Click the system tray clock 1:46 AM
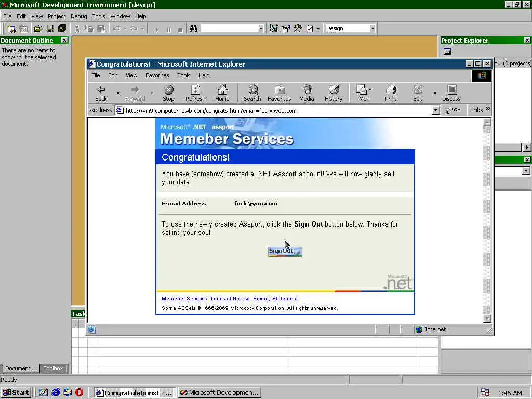The height and width of the screenshot is (399, 532). pyautogui.click(x=510, y=393)
